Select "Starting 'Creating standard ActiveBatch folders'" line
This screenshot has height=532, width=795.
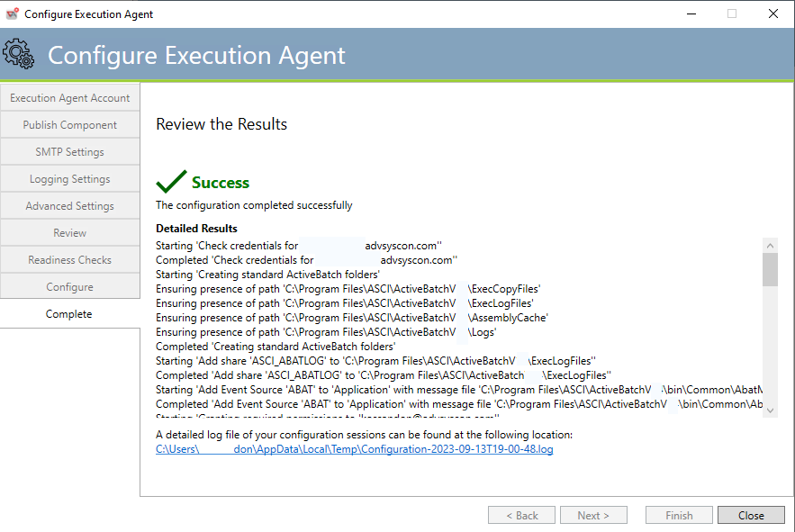click(267, 275)
